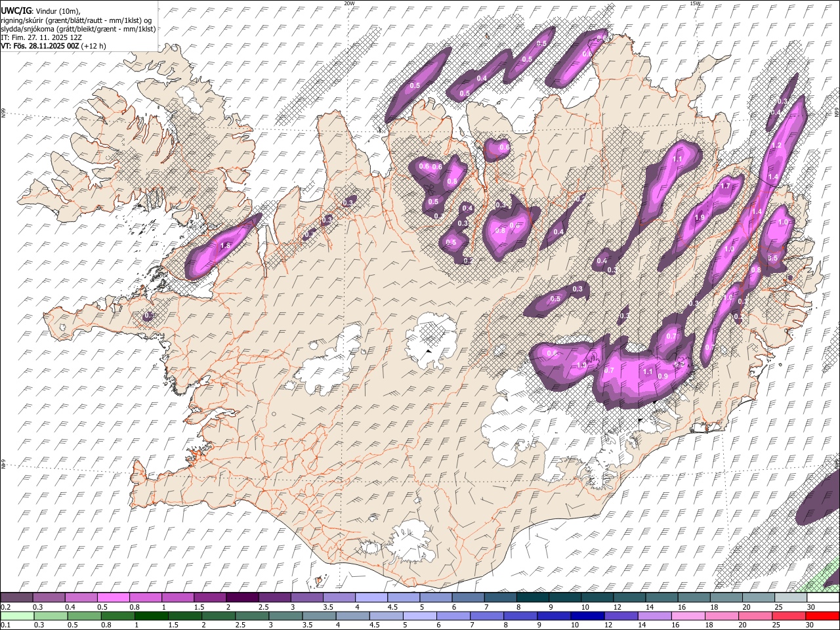Click the light pink 16–18 rain swatch
840x630 pixels.
pos(688,616)
